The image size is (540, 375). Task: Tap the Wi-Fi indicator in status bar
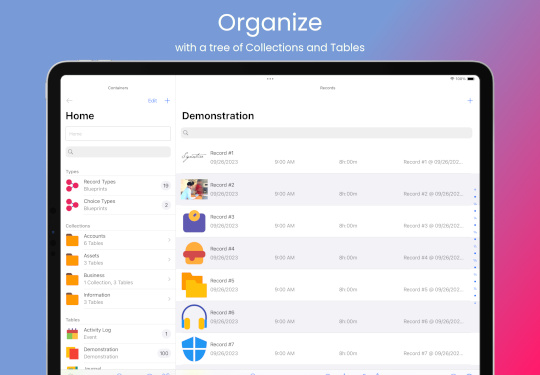[x=452, y=79]
